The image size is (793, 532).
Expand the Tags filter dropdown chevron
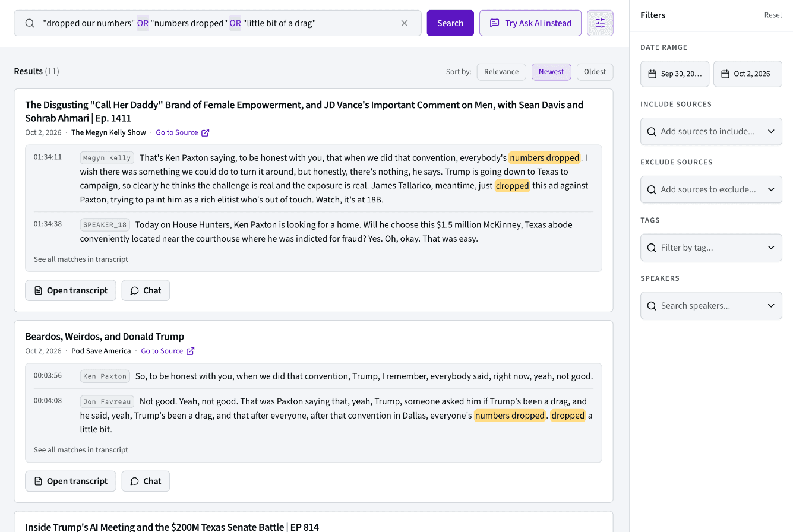tap(771, 248)
